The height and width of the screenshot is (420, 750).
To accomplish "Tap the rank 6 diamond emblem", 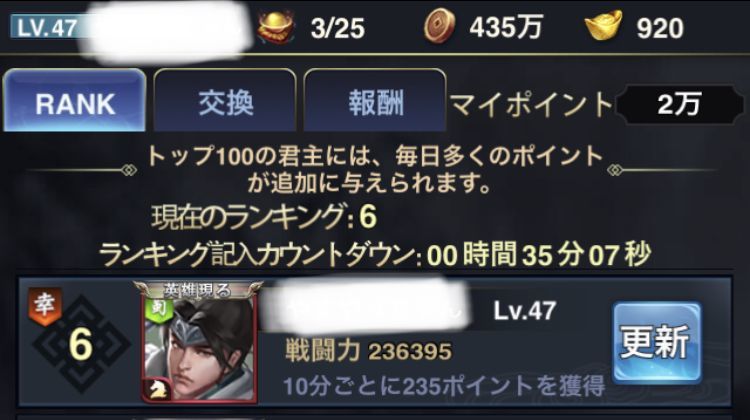I will (x=81, y=344).
